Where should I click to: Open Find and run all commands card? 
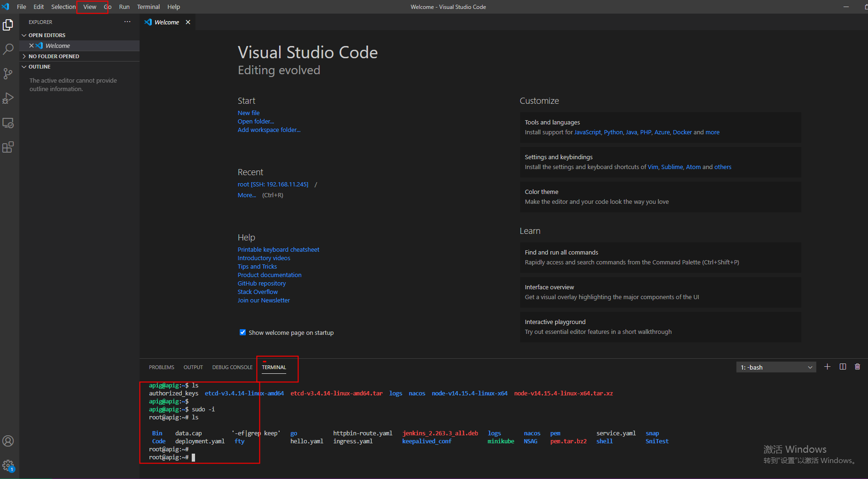(660, 257)
